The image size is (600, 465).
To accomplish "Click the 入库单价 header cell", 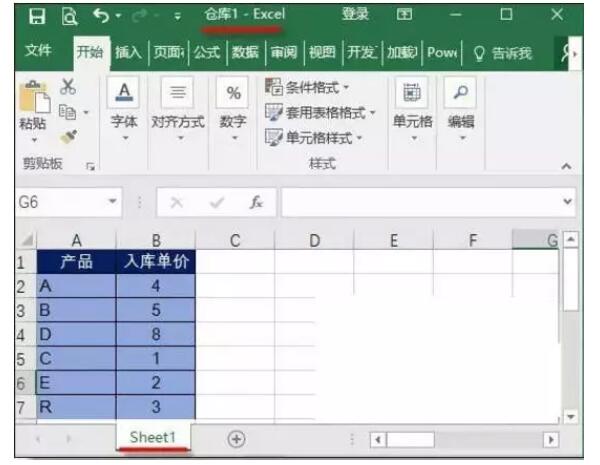I will pos(156,262).
